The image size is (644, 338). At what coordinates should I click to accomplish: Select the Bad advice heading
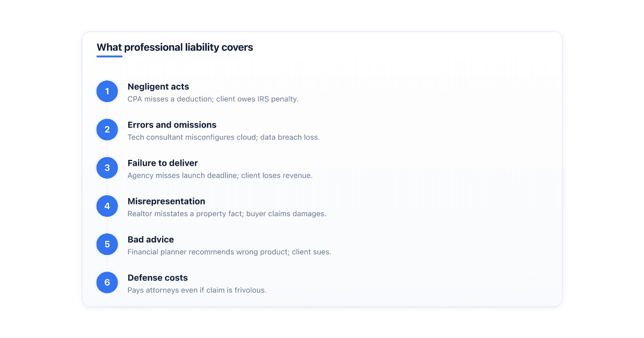(x=151, y=239)
